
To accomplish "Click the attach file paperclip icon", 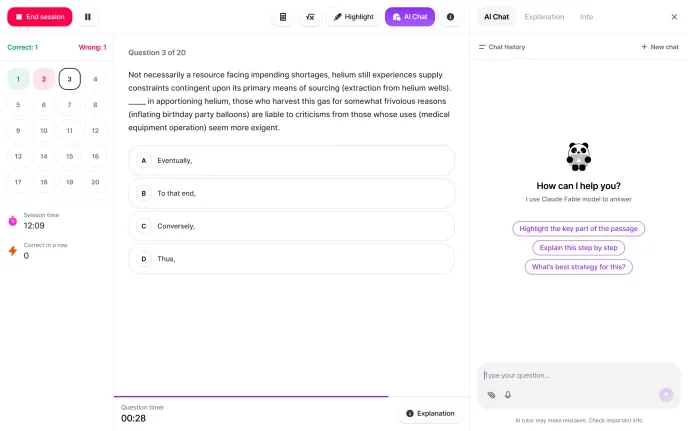I will (491, 395).
